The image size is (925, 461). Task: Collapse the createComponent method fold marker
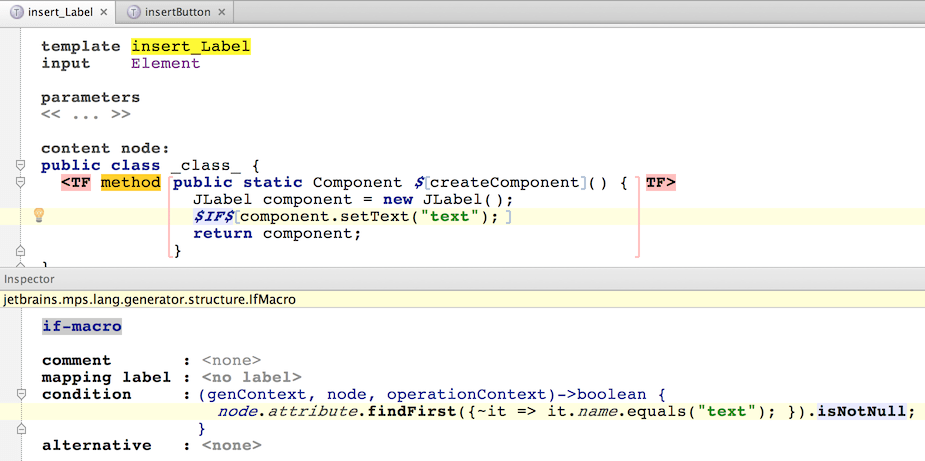pyautogui.click(x=21, y=182)
